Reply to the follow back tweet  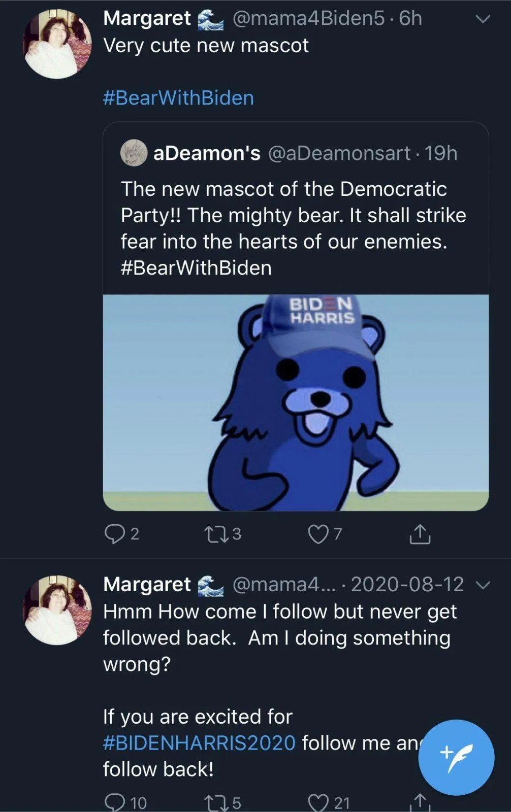pyautogui.click(x=115, y=802)
